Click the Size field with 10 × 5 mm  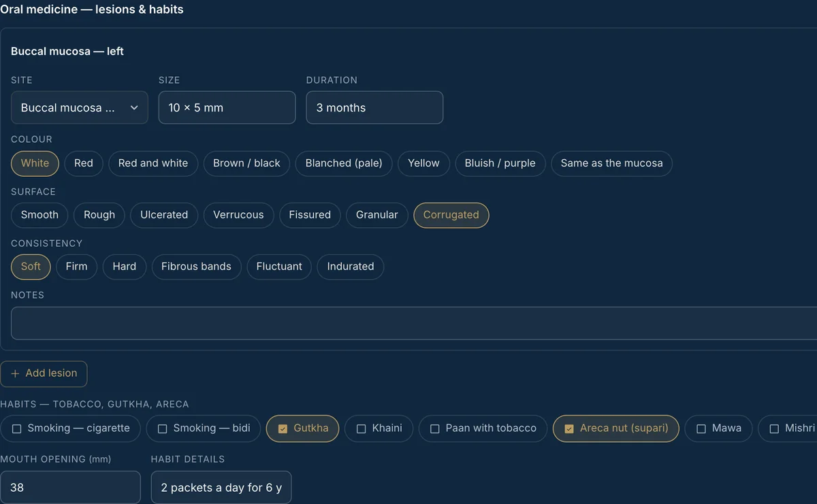227,107
